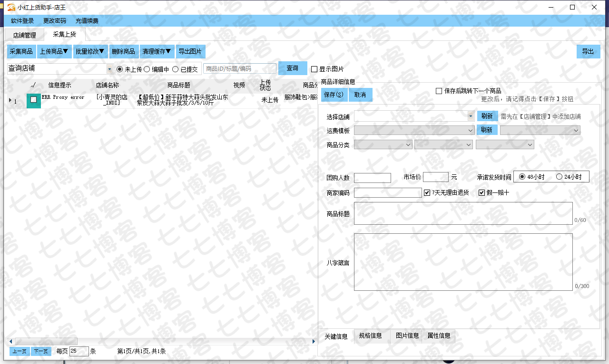Open the 规格信息 tab
Screen dimensions: 609x364
tap(370, 335)
